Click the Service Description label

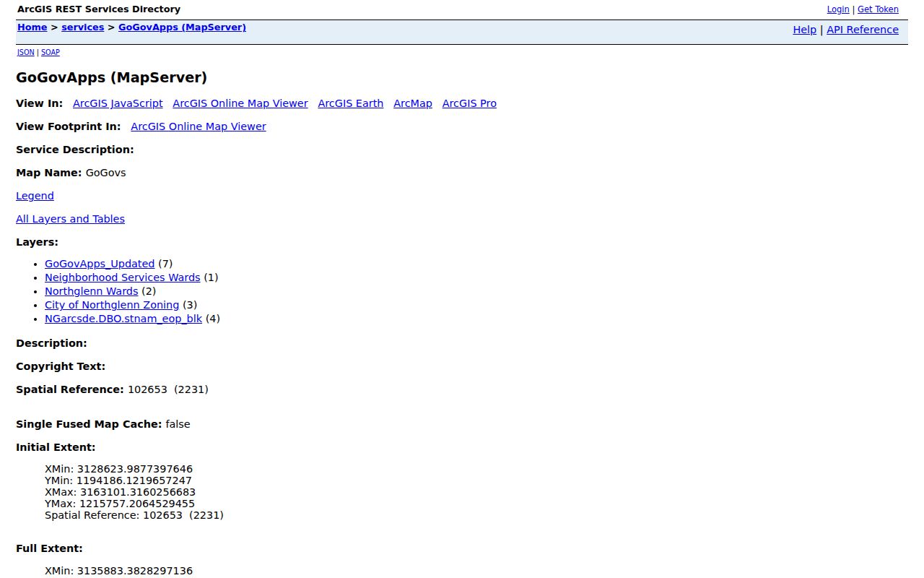[75, 150]
